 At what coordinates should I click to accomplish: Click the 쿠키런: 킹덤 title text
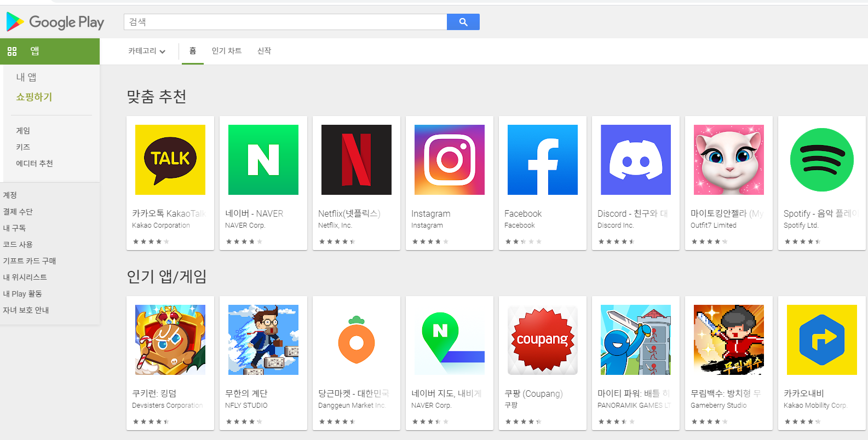pos(154,393)
